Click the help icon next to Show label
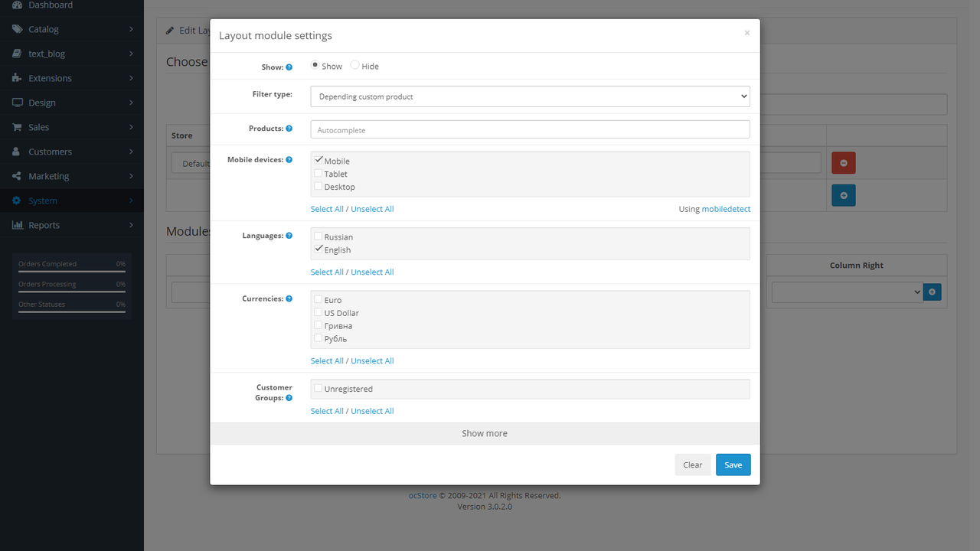The width and height of the screenshot is (980, 551). 289,67
